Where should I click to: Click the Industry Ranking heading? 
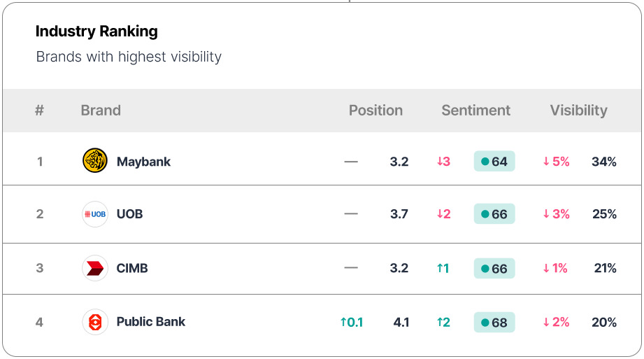(x=96, y=31)
